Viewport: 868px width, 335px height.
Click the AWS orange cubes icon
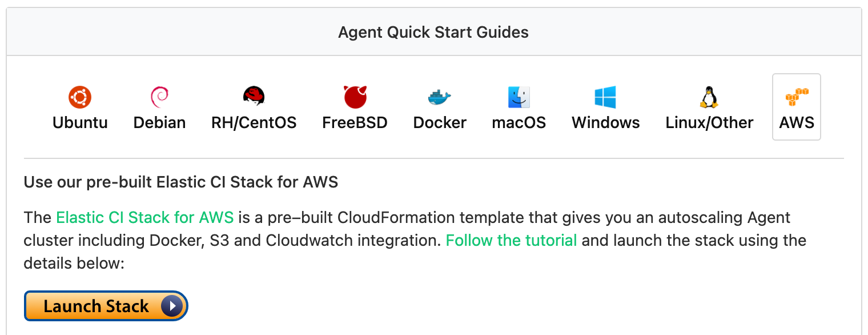(797, 97)
